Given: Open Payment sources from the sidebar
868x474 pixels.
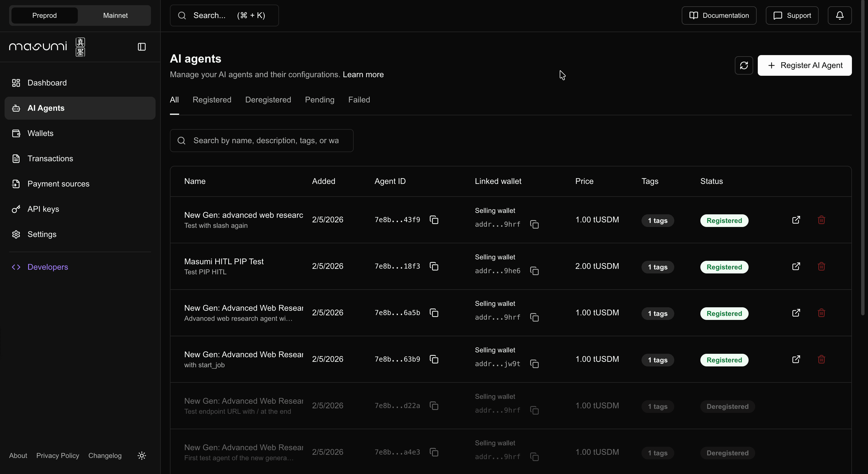Looking at the screenshot, I should coord(58,184).
